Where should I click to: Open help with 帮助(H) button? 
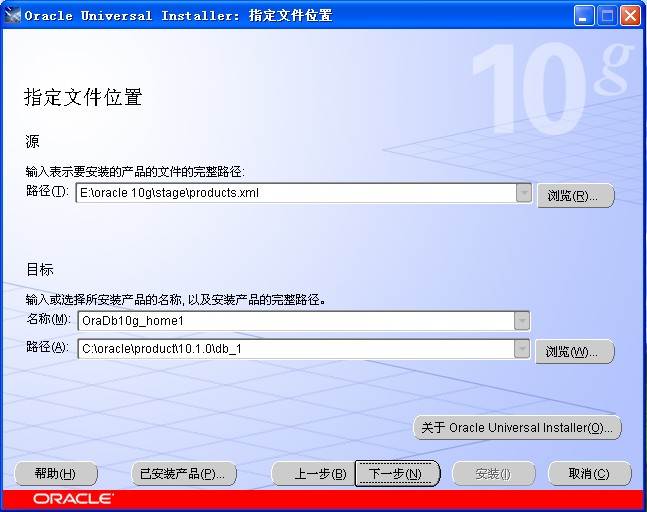(56, 474)
